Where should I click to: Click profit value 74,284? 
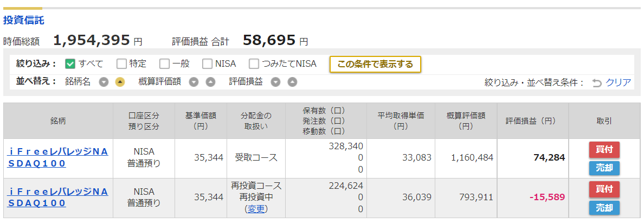click(548, 157)
